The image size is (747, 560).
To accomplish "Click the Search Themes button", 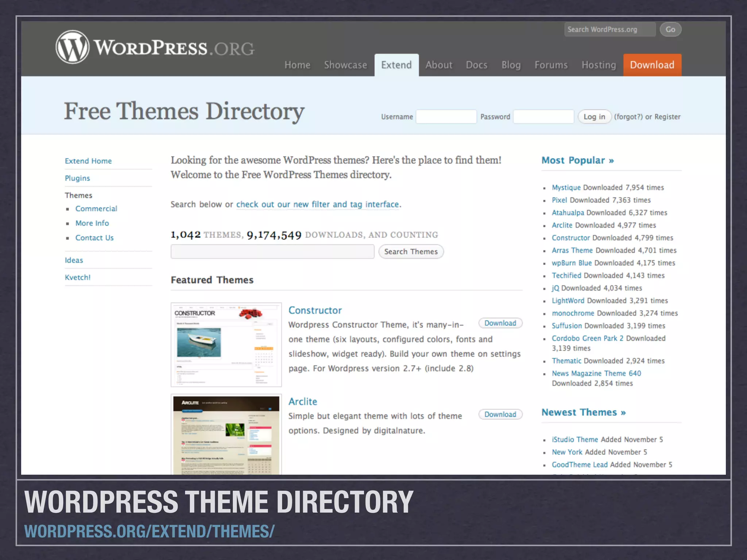I will coord(411,252).
